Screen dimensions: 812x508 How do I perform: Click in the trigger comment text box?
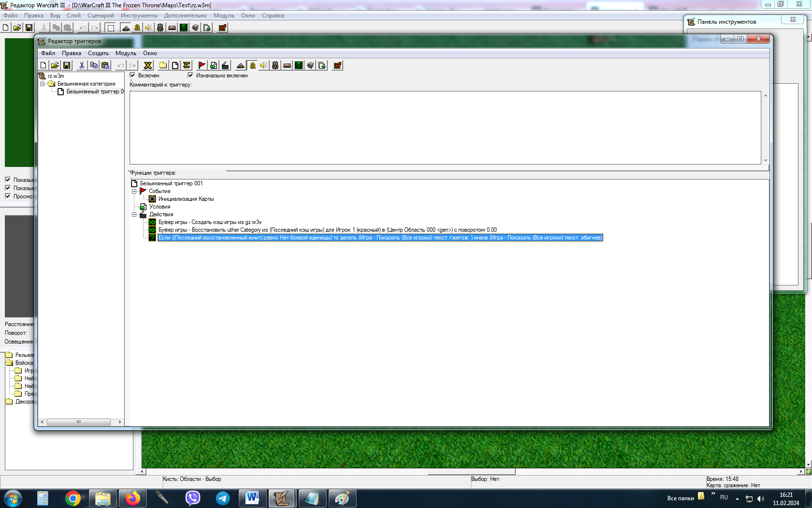[445, 128]
